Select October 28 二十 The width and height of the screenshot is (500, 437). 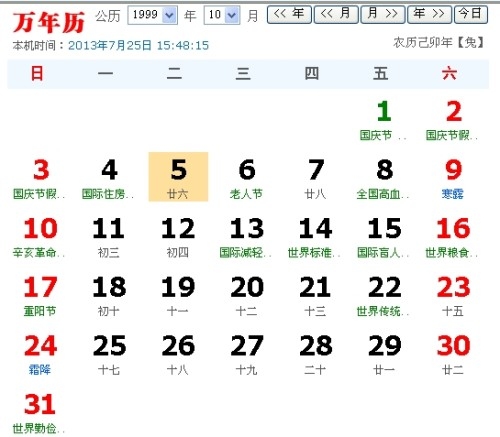tap(316, 354)
